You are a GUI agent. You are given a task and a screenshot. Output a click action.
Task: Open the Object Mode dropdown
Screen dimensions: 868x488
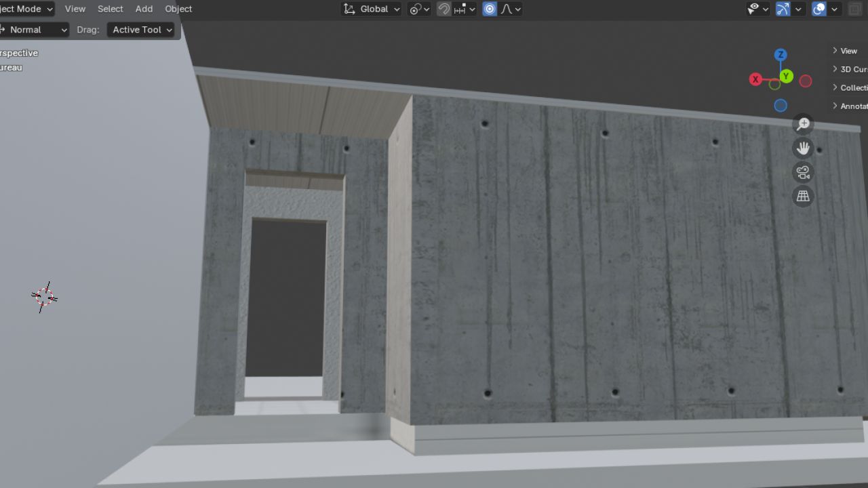point(27,9)
